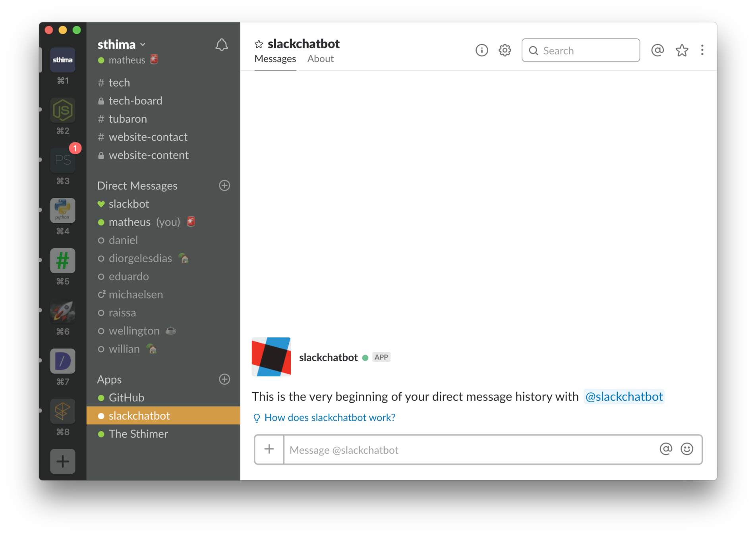Click the Direct Messages section header
Screen dimensions: 756x536
137,186
